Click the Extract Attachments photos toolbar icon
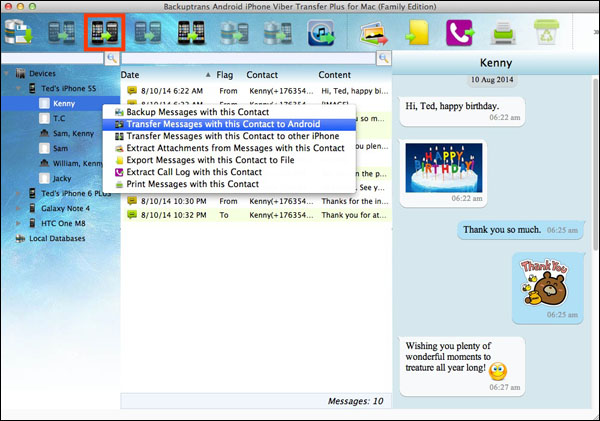The image size is (600, 421). click(x=373, y=33)
